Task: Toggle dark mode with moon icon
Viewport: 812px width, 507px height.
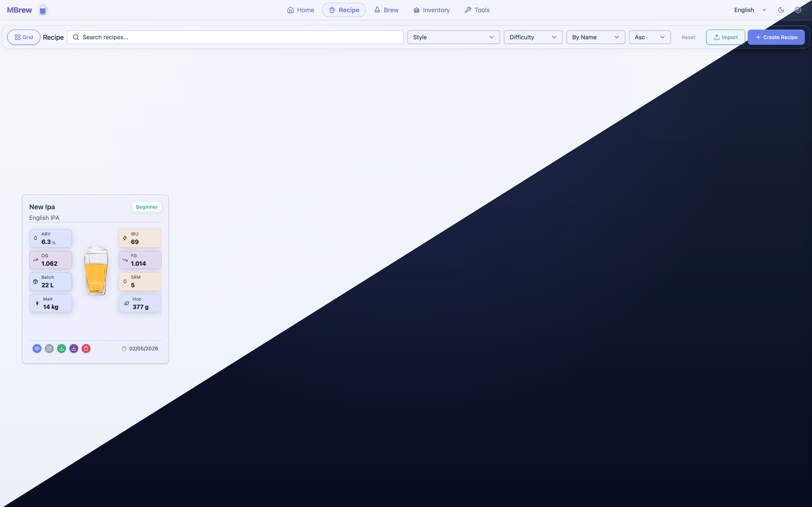Action: coord(781,10)
